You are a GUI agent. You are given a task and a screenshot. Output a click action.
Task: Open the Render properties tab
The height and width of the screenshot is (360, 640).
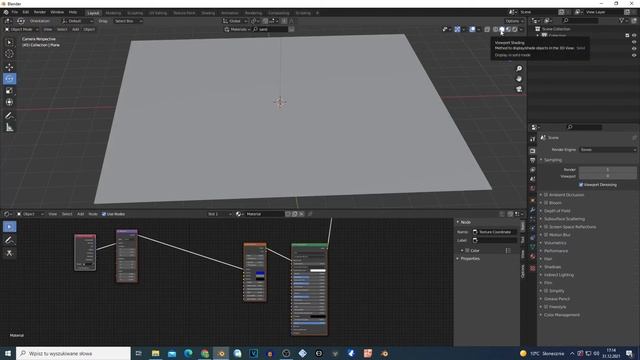coord(532,151)
